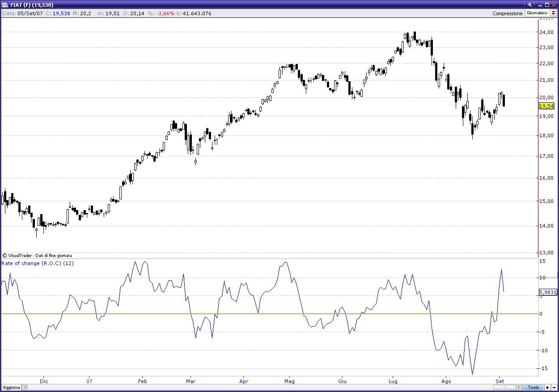Screen dimensions: 559x392
Task: Close the FIAT chart window
Action: click(x=553, y=5)
